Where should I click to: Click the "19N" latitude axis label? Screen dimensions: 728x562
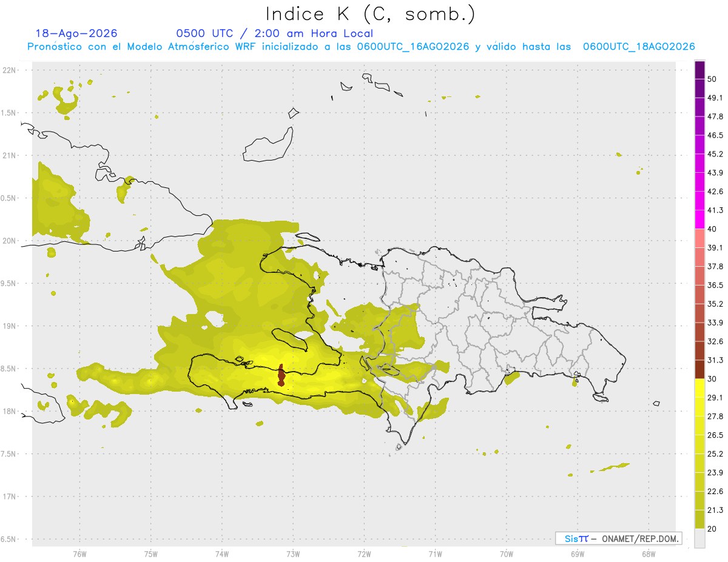(x=10, y=326)
